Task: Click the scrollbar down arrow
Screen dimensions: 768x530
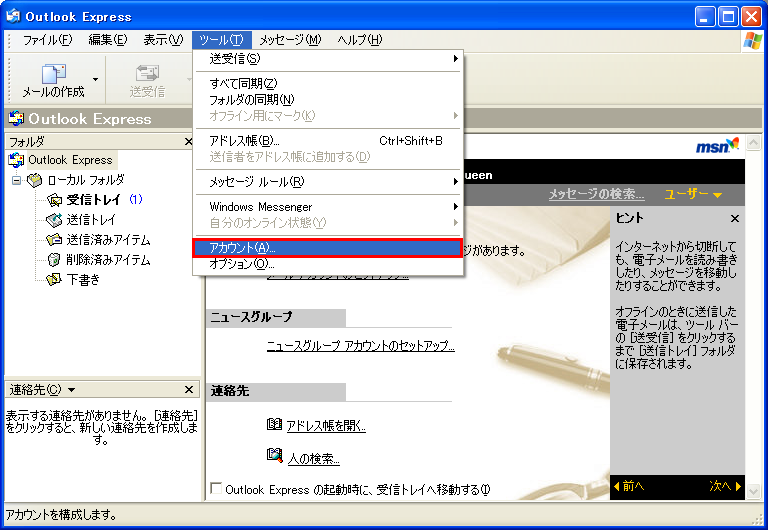Action: click(753, 490)
